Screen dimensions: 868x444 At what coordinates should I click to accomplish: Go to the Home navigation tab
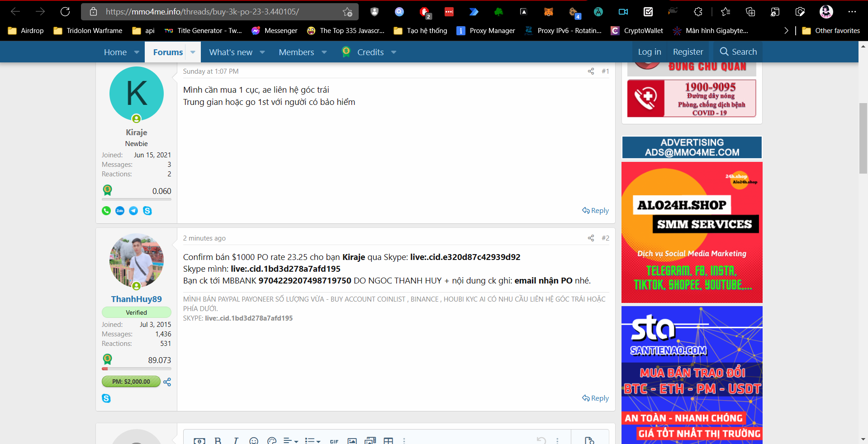[x=115, y=52]
